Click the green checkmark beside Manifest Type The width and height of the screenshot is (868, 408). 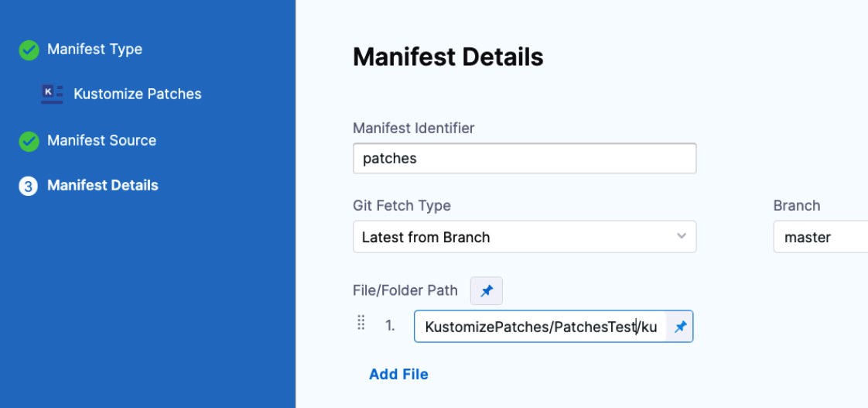[29, 50]
